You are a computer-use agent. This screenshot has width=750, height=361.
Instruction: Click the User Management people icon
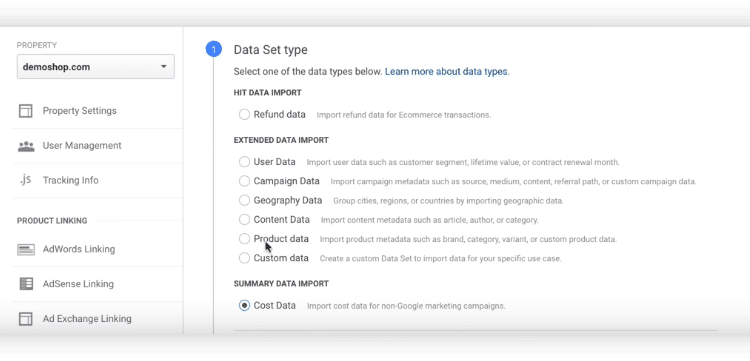(x=26, y=146)
